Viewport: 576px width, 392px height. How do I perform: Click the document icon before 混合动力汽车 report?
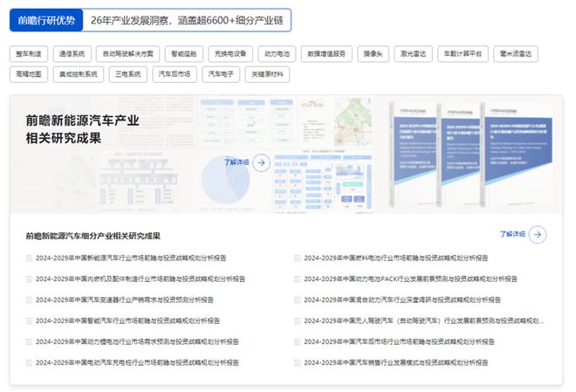(x=298, y=300)
